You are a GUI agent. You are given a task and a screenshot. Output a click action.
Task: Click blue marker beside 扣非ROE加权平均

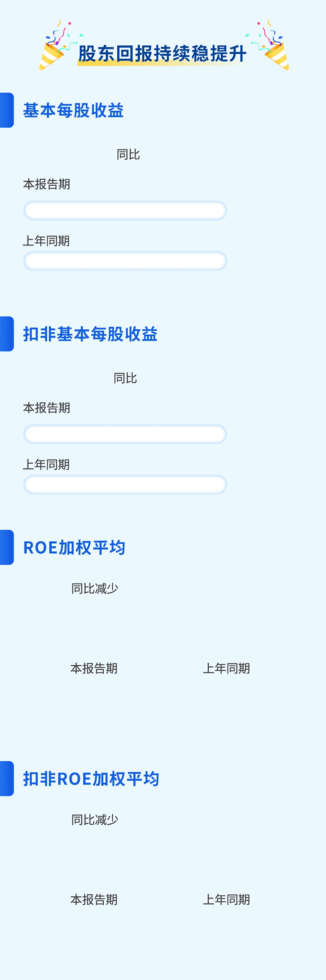[x=7, y=779]
